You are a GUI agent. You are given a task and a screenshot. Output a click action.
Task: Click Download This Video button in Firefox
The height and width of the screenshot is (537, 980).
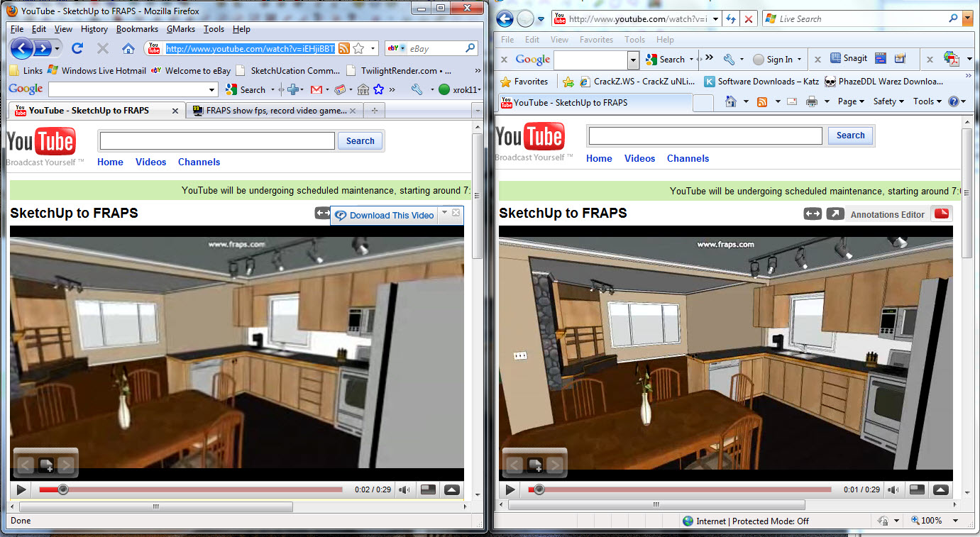click(x=384, y=215)
